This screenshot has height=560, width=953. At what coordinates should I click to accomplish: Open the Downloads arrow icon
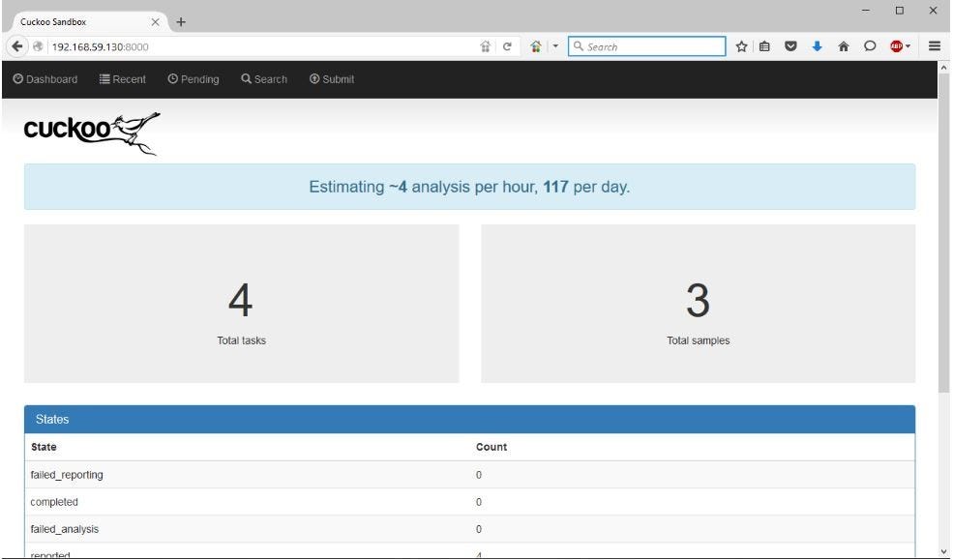[x=817, y=46]
